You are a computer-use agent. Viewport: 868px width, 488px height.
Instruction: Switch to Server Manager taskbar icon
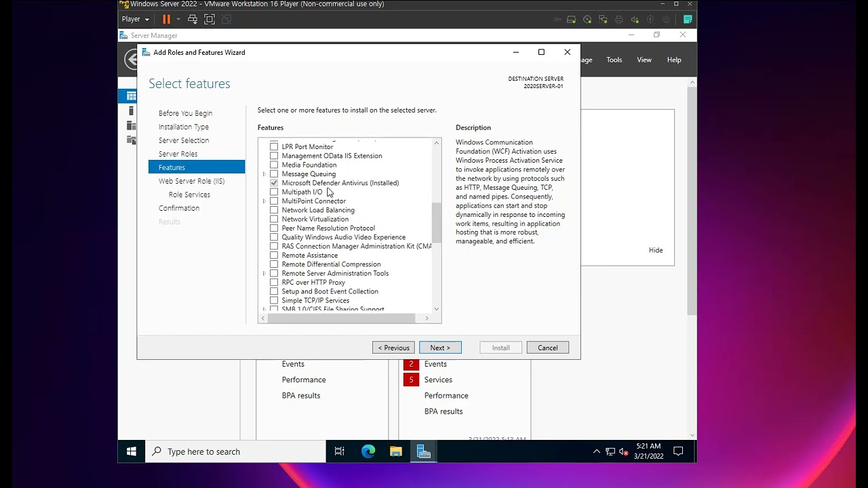(x=424, y=451)
